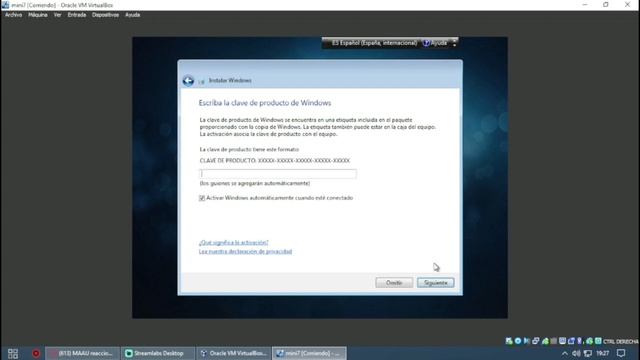Show hidden system tray icons
The height and width of the screenshot is (360, 640).
[x=564, y=353]
